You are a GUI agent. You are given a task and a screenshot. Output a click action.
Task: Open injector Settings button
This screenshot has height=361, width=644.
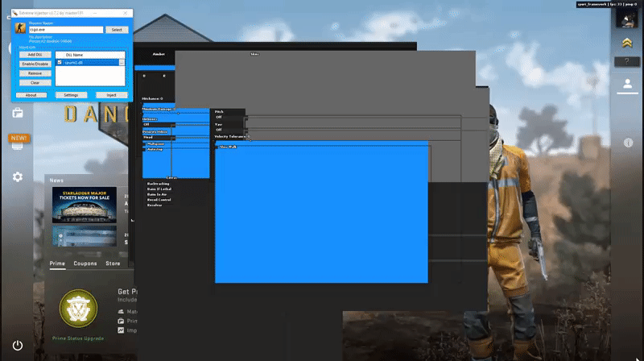click(71, 95)
